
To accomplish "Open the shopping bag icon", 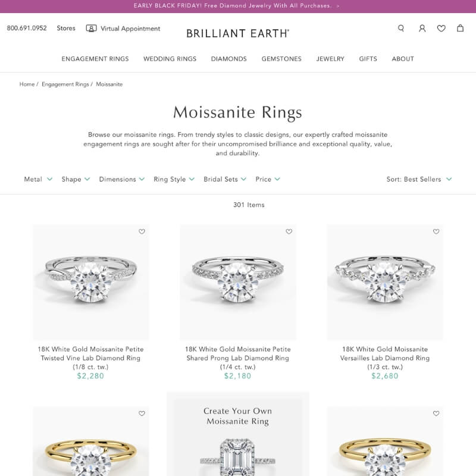I will click(460, 28).
